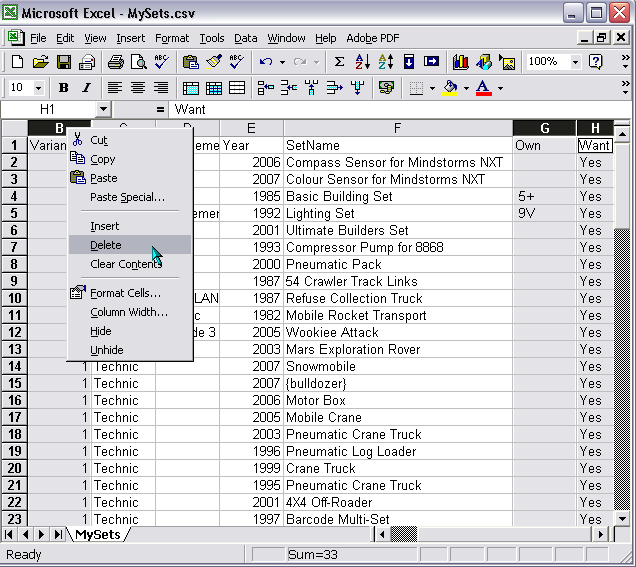Viewport: 636px width, 567px height.
Task: Click the cell containing Wookiee Attack
Action: point(398,333)
